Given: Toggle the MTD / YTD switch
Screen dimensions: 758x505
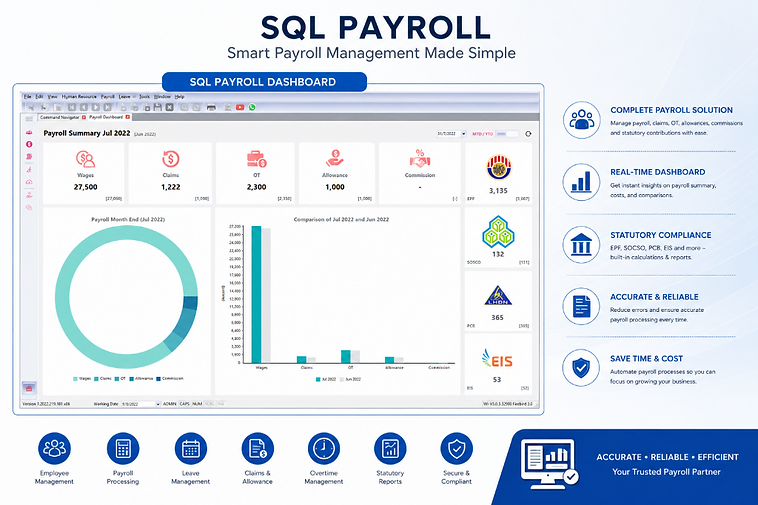Looking at the screenshot, I should click(x=507, y=134).
